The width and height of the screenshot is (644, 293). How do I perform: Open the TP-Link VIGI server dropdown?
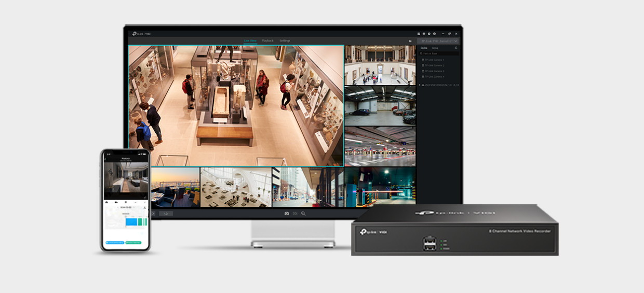click(x=438, y=40)
